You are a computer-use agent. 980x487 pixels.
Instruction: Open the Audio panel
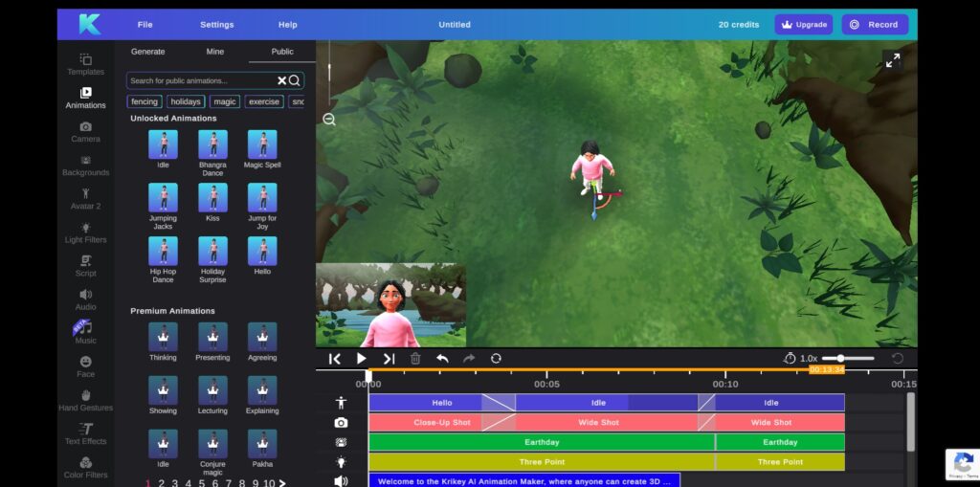pos(85,300)
